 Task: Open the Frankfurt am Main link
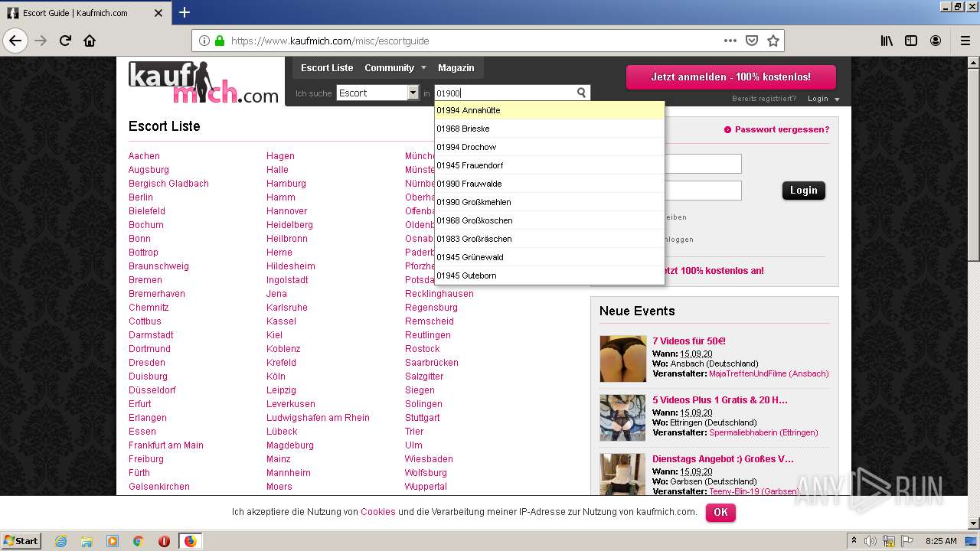click(x=166, y=445)
